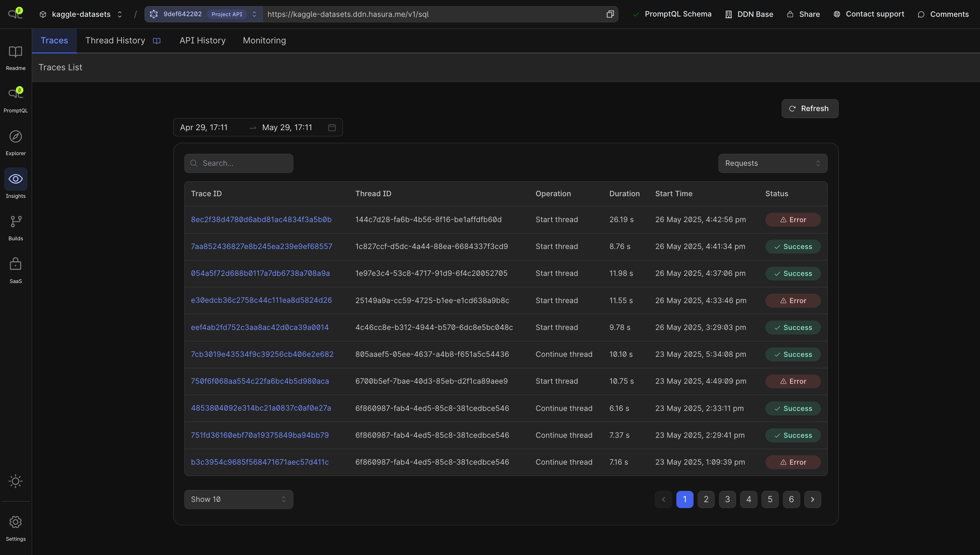Switch to the Monitoring tab
The width and height of the screenshot is (980, 555).
pyautogui.click(x=264, y=40)
